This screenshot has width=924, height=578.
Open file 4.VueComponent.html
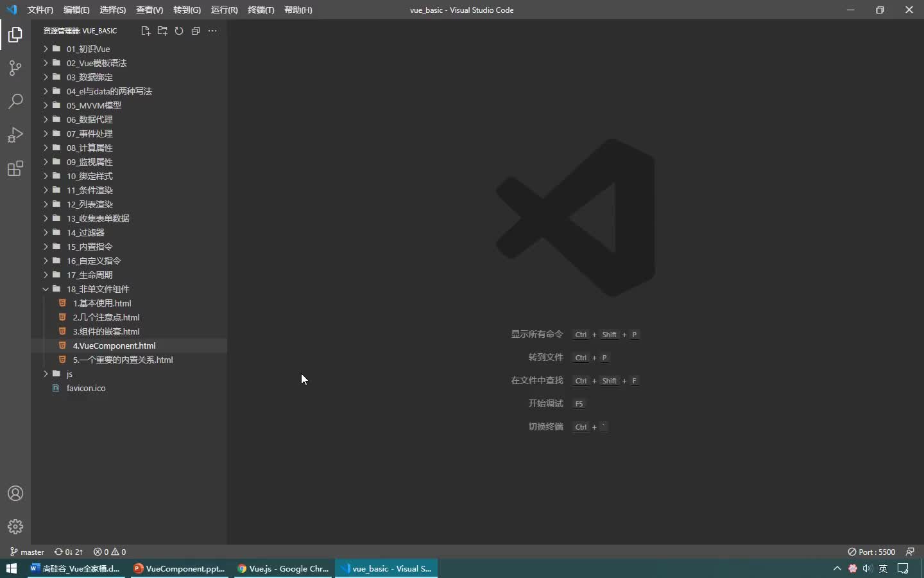(129, 346)
